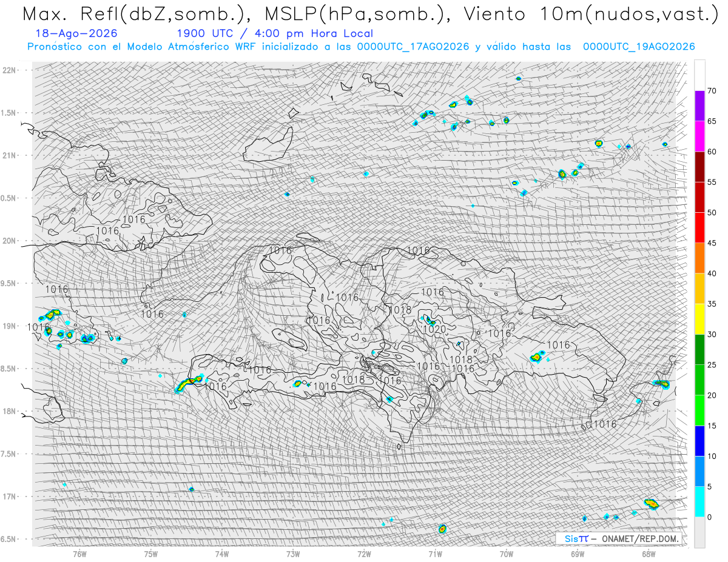Click the magenta 60–65 dBZ color swatch
Image resolution: width=728 pixels, height=562 pixels.
(699, 136)
